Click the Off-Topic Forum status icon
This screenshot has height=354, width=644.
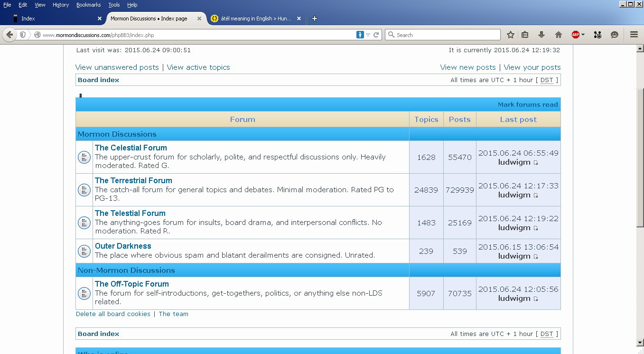[84, 293]
